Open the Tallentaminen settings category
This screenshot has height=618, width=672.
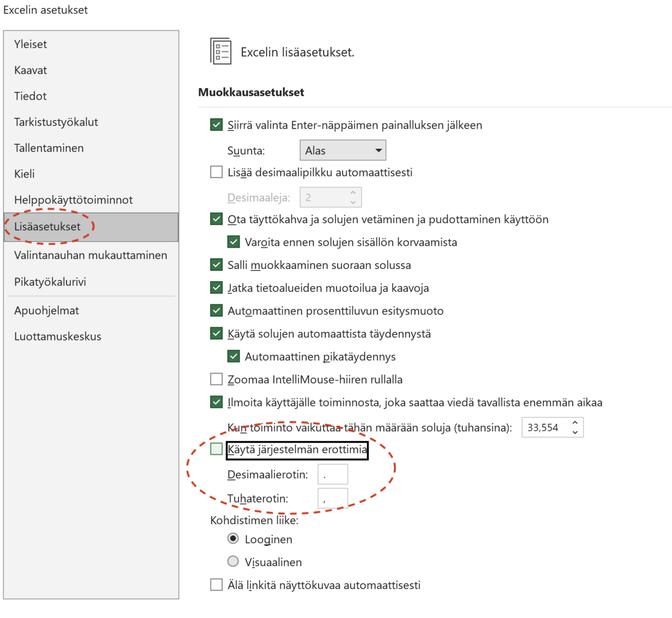coord(49,148)
